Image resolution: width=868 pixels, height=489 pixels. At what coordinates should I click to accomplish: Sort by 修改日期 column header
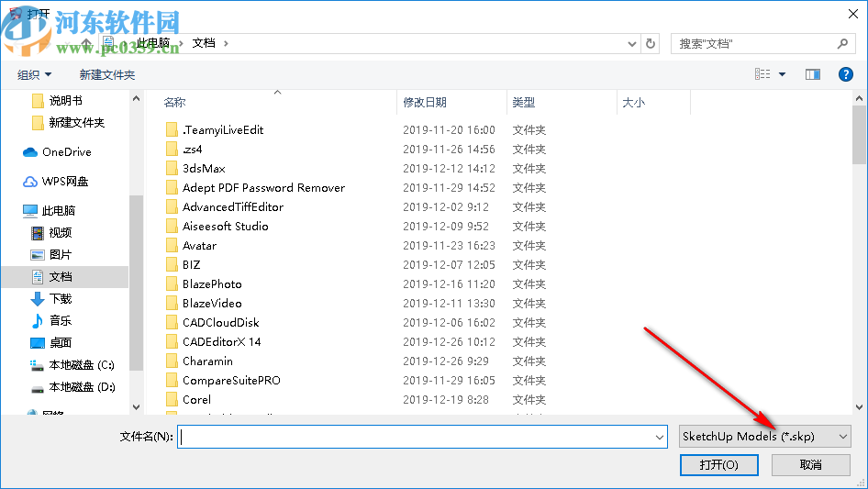pyautogui.click(x=425, y=103)
